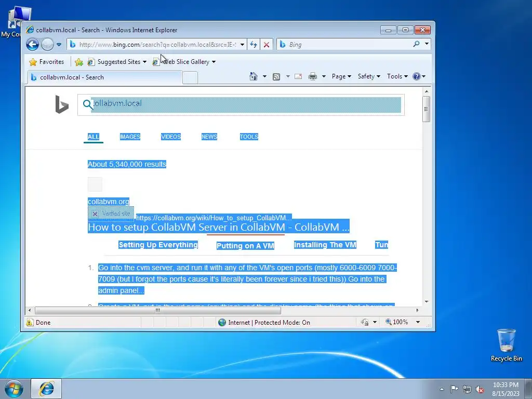Expand Print options dropdown arrow
This screenshot has height=399, width=532.
[x=324, y=76]
